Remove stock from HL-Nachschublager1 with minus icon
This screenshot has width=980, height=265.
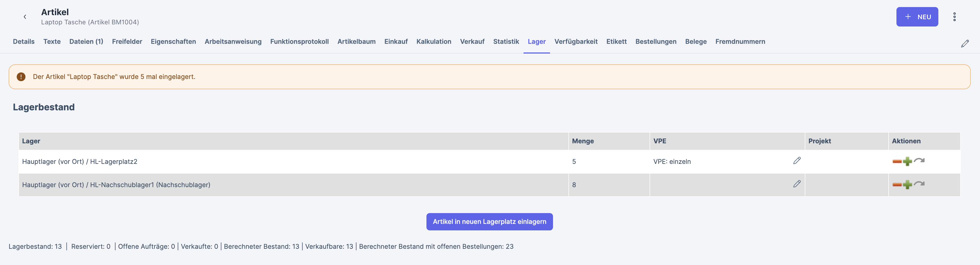tap(897, 185)
